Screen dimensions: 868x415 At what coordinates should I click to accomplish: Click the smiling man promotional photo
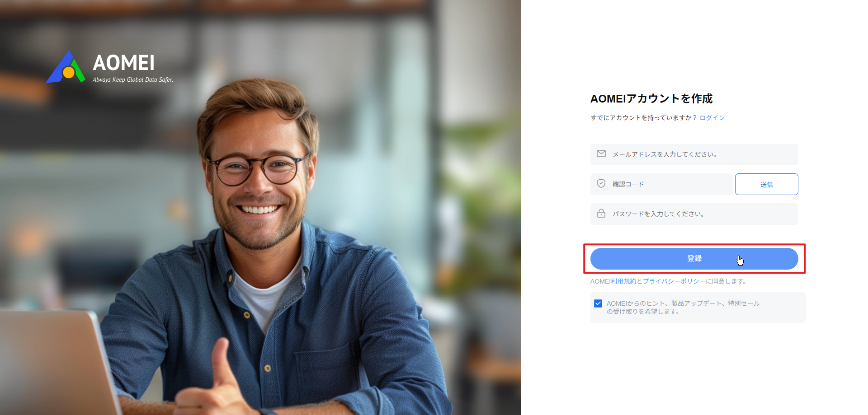(x=260, y=208)
